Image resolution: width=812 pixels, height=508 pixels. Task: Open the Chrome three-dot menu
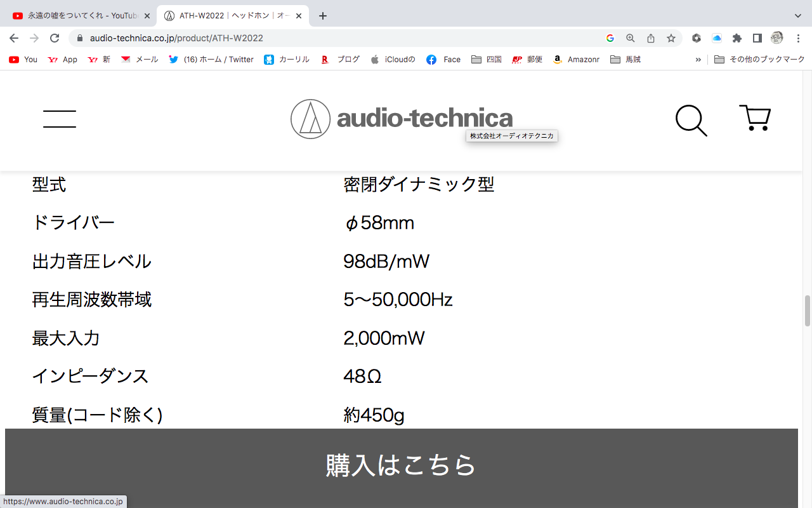pos(798,38)
